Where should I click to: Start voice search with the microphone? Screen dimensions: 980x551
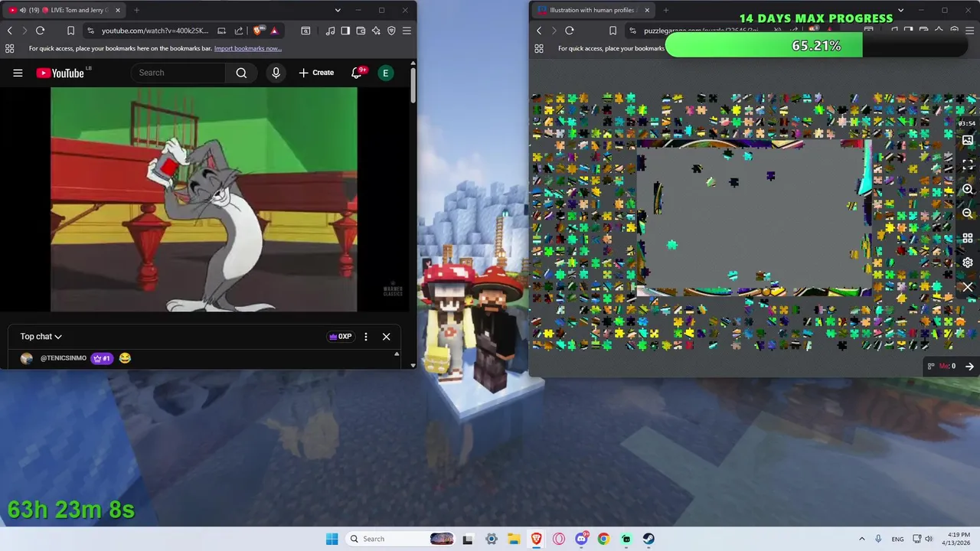(x=276, y=73)
